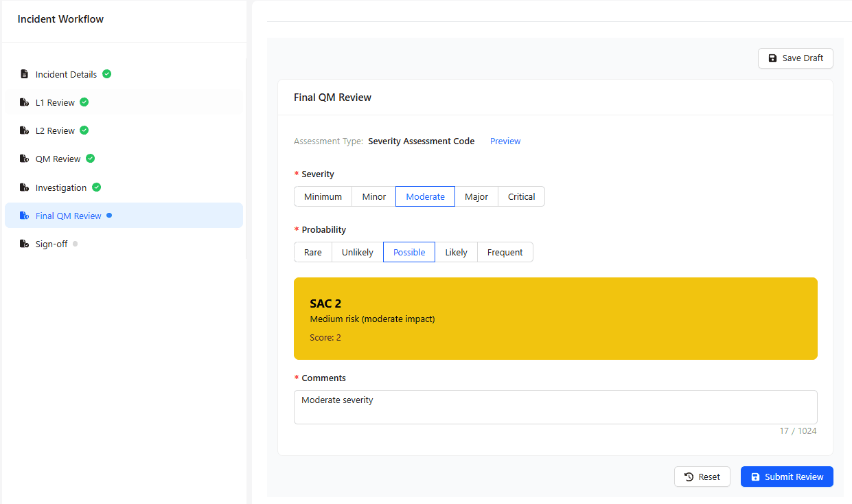852x504 pixels.
Task: Select Frequent probability option
Action: coord(505,252)
